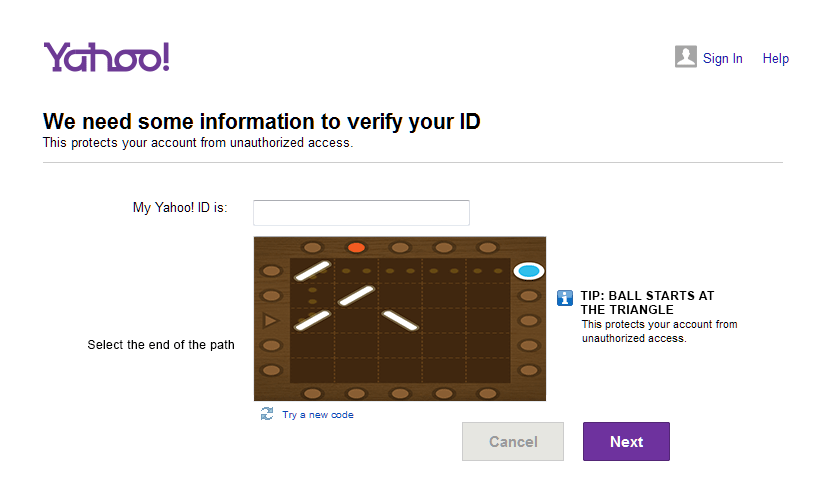Focus the My Yahoo! ID text field
Viewport: 828px width, 504px height.
[361, 213]
